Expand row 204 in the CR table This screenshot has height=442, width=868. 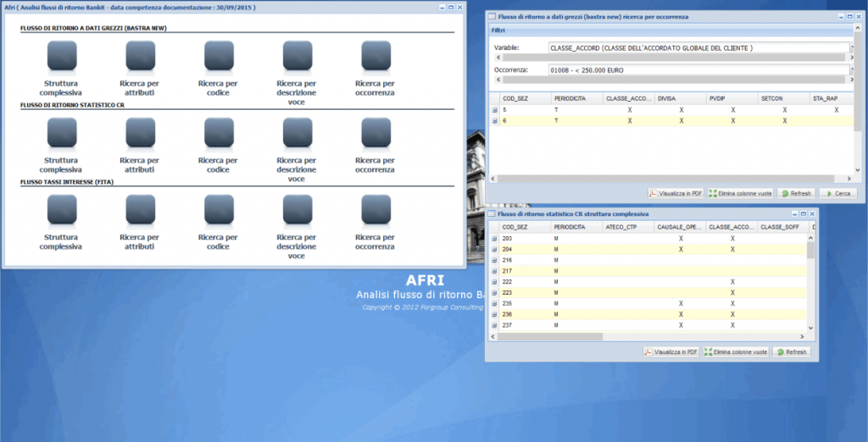coord(495,250)
